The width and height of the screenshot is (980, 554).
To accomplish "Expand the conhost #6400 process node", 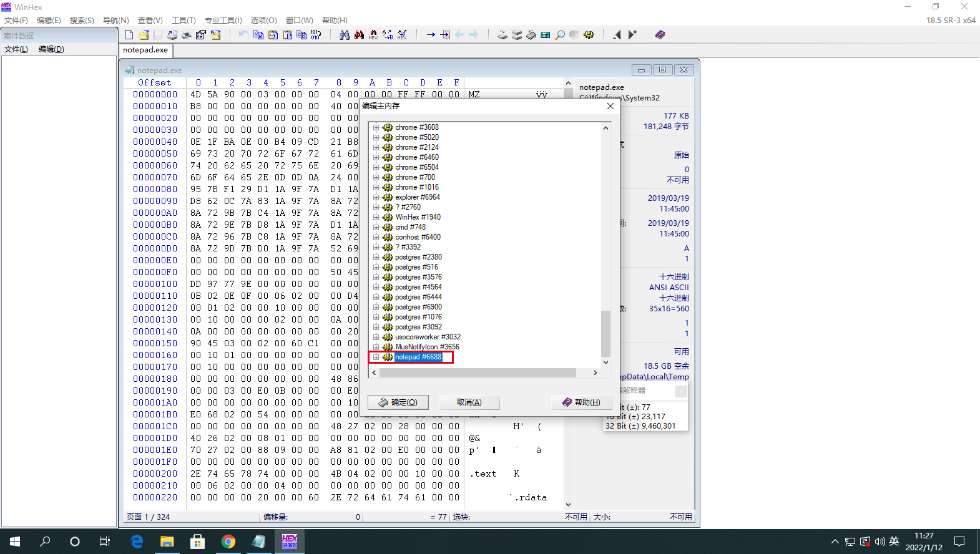I will [376, 237].
